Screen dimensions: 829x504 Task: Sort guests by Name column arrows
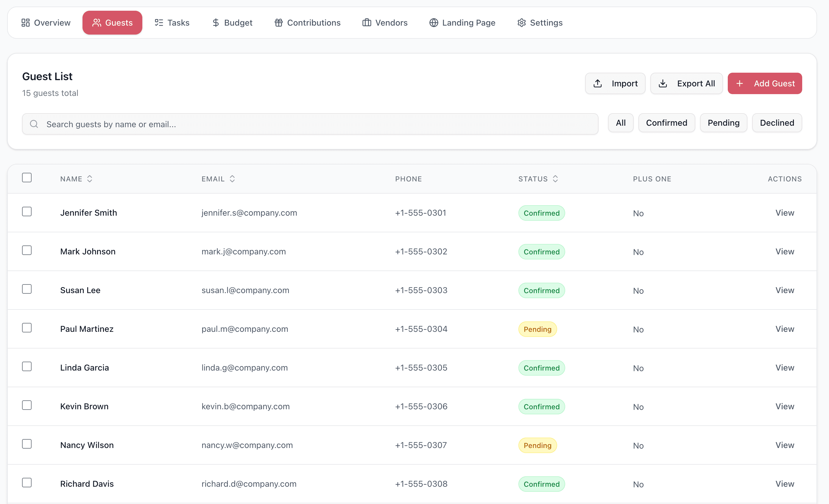point(90,179)
